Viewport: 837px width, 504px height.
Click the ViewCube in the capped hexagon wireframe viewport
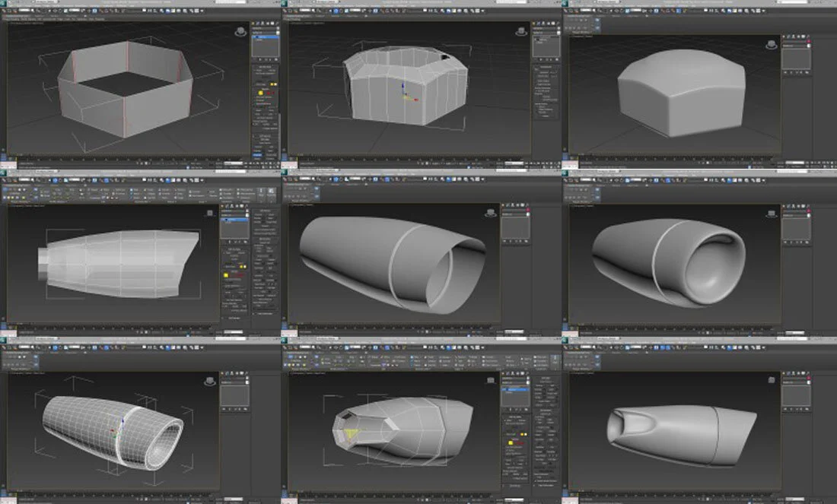pyautogui.click(x=521, y=32)
